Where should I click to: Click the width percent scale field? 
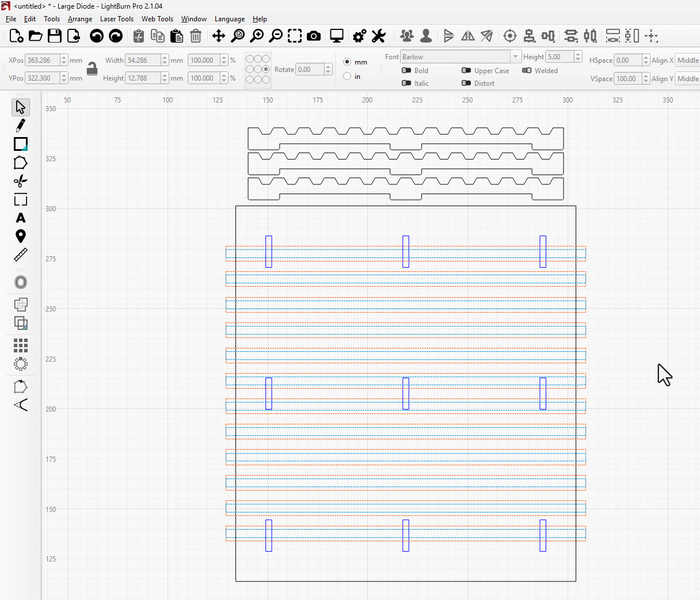pyautogui.click(x=204, y=60)
